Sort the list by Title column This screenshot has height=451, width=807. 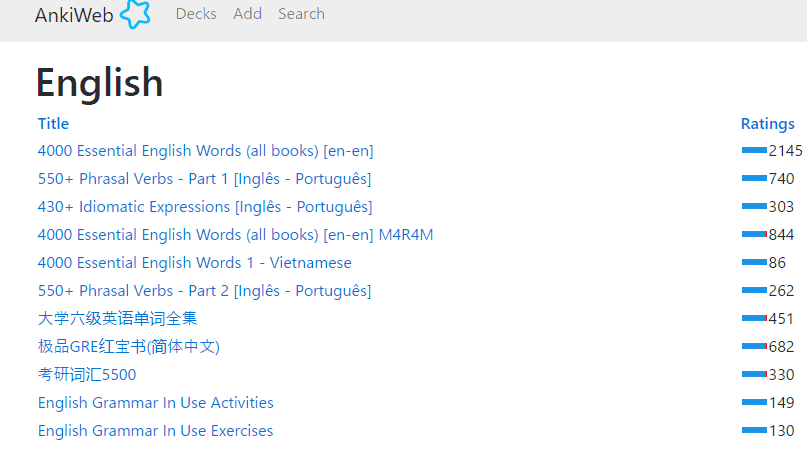pos(53,124)
